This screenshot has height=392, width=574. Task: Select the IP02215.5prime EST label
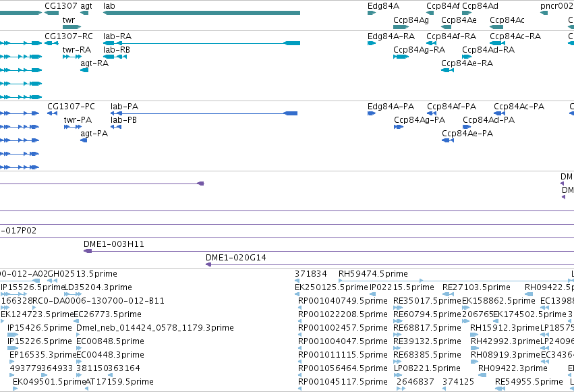coord(401,287)
